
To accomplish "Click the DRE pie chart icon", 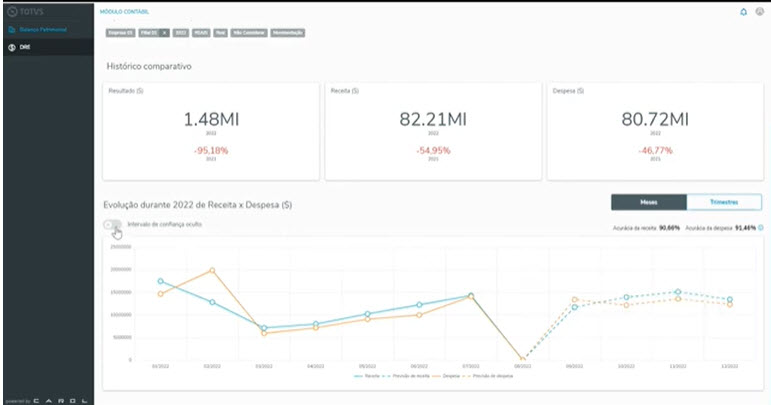I will 11,46.
